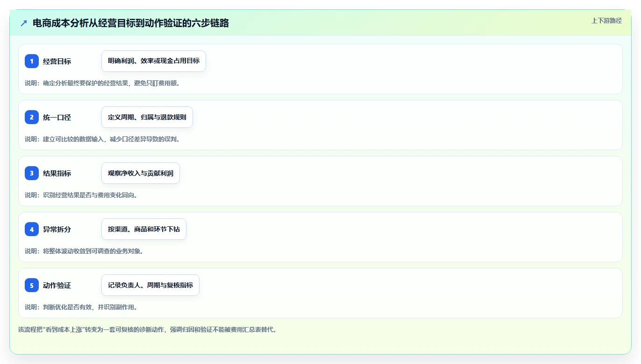Click the 经营目标 step label

pos(57,61)
